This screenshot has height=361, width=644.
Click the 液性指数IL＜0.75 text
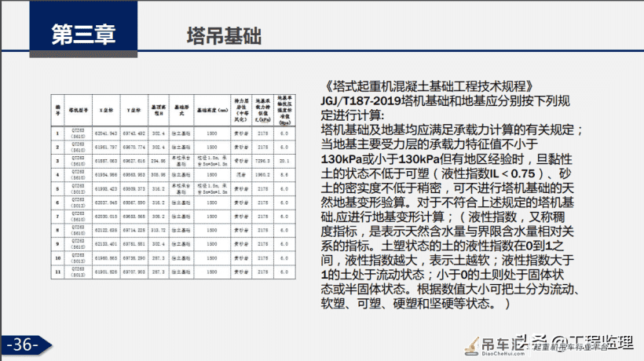point(488,173)
